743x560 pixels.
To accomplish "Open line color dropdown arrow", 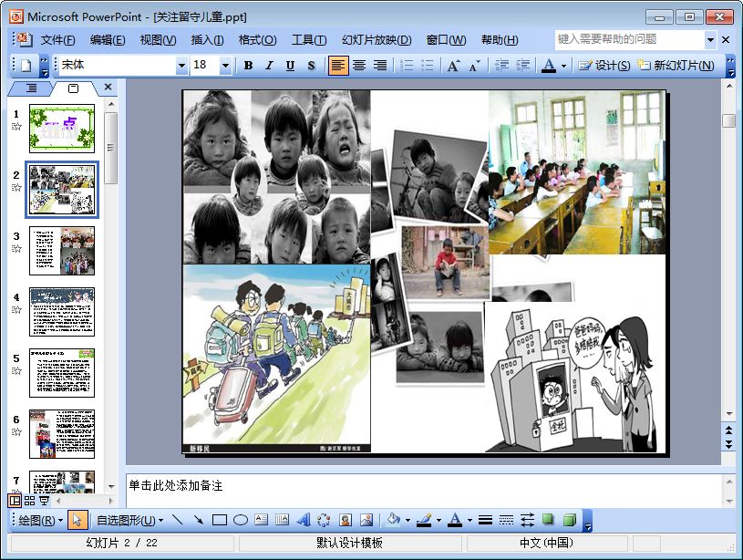I will [x=439, y=521].
